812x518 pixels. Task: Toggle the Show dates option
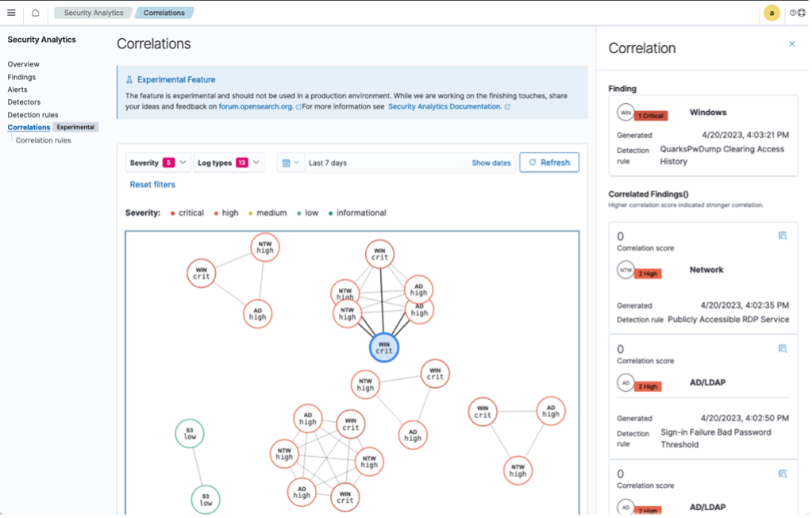491,163
